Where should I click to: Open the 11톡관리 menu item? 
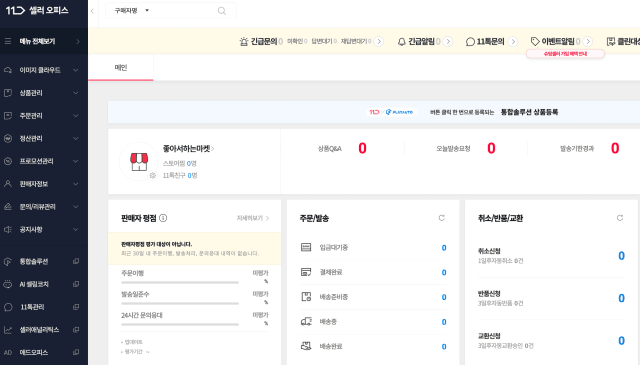click(x=44, y=307)
